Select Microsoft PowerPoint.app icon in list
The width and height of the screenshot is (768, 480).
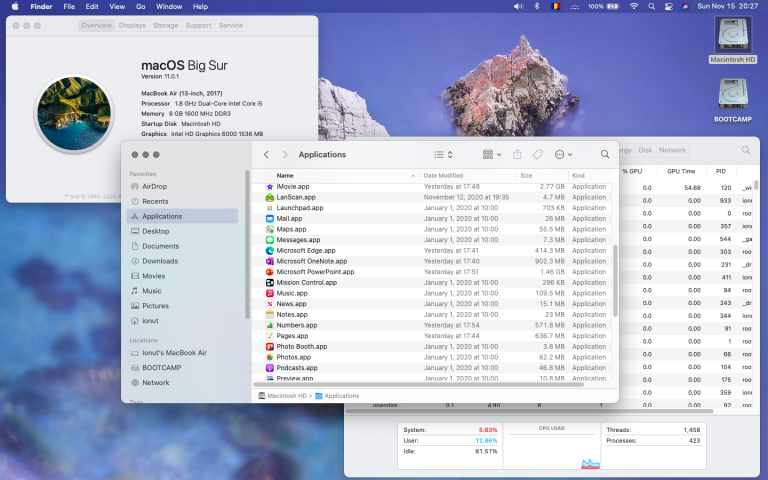coord(269,272)
